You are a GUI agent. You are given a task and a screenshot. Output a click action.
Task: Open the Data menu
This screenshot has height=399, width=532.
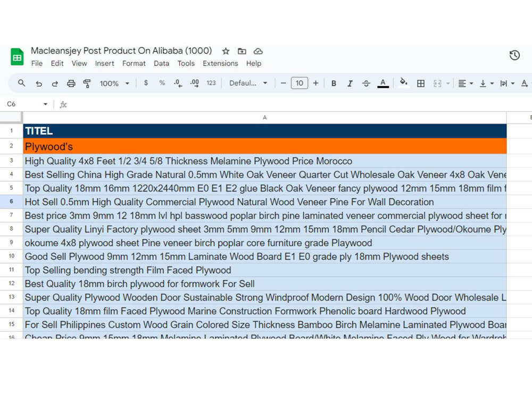(161, 63)
